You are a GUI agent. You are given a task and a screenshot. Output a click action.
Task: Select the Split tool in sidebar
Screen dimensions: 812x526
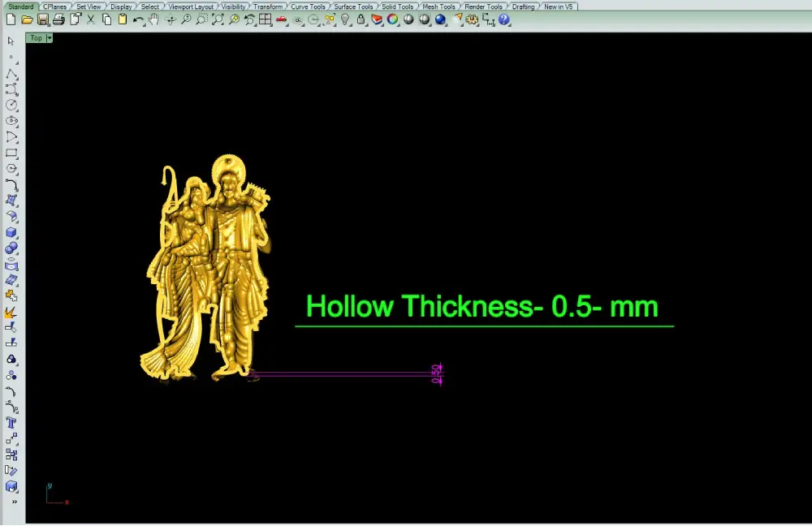click(11, 343)
